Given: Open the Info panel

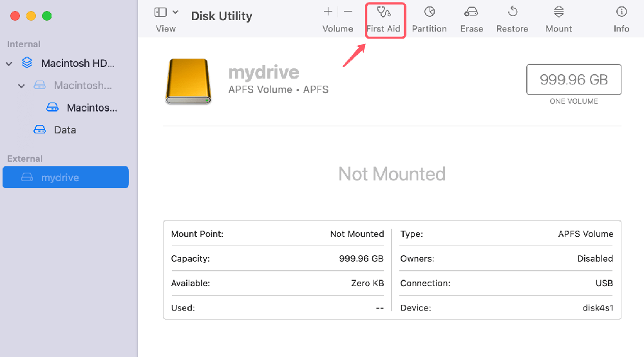Looking at the screenshot, I should [x=621, y=12].
